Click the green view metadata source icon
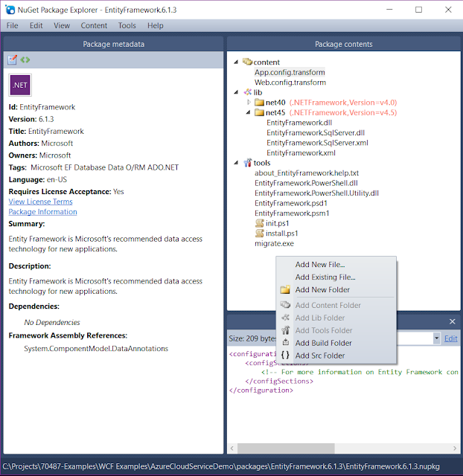Screen dimensions: 463x476 [x=25, y=59]
